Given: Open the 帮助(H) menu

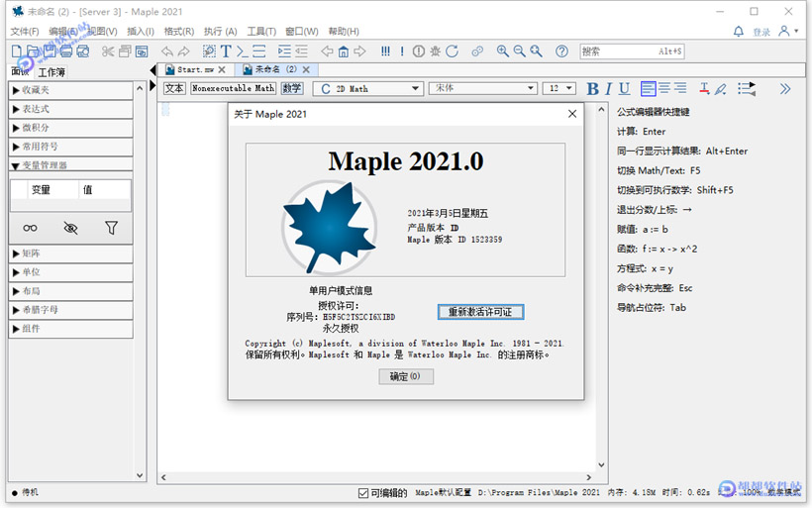Looking at the screenshot, I should 344,32.
